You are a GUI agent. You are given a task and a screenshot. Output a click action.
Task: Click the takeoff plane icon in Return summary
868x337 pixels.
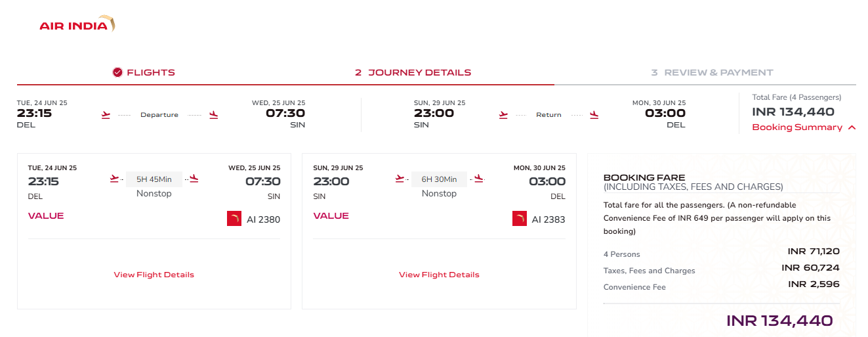504,115
